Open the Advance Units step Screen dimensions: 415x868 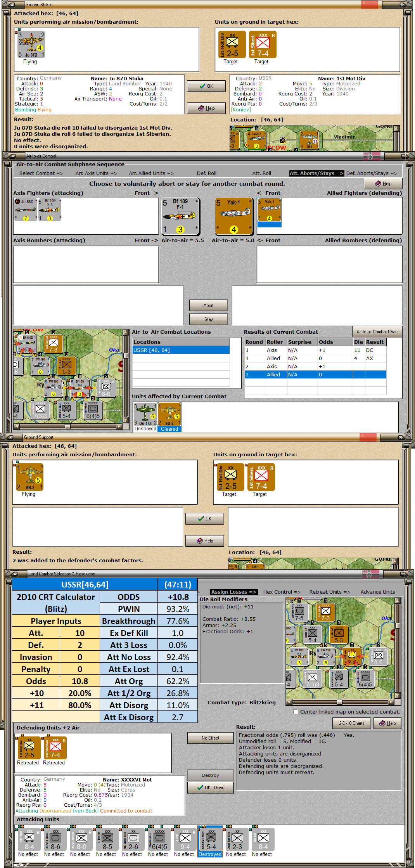(378, 592)
